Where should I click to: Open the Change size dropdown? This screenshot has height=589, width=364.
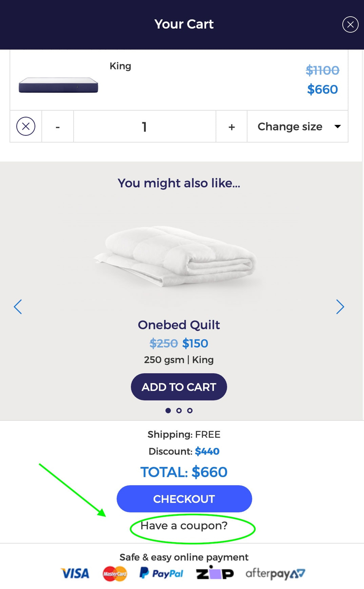[x=298, y=126]
